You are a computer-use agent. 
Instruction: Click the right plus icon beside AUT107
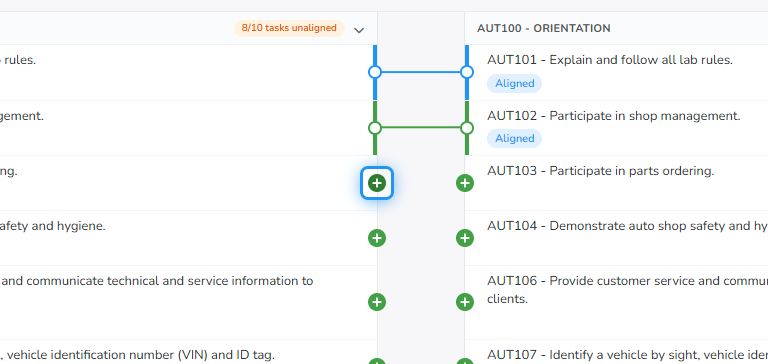(465, 361)
